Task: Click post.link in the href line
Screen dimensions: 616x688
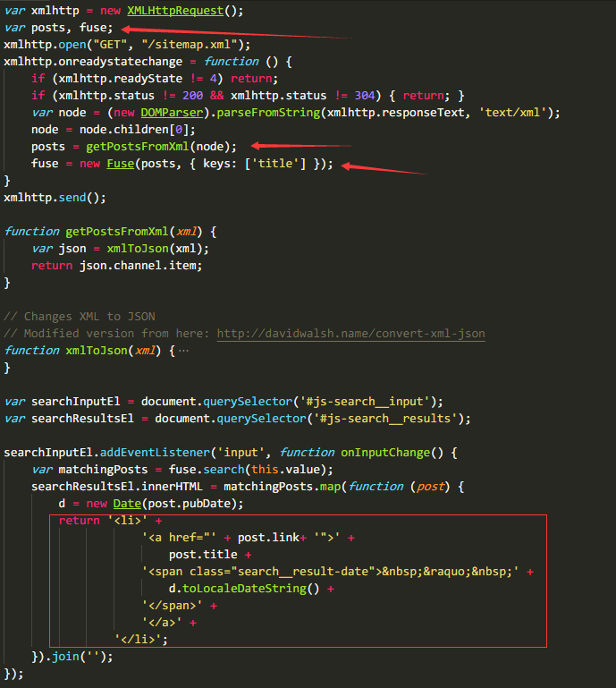Action: pyautogui.click(x=268, y=538)
